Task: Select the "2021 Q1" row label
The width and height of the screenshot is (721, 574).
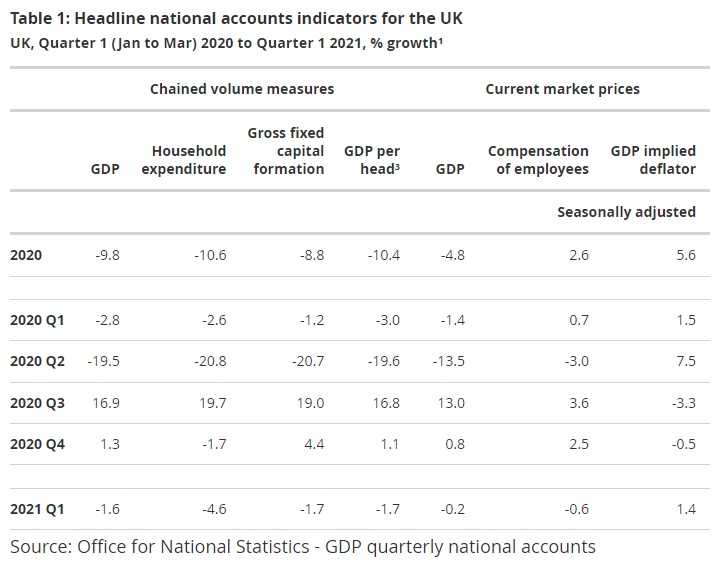Action: [x=37, y=509]
